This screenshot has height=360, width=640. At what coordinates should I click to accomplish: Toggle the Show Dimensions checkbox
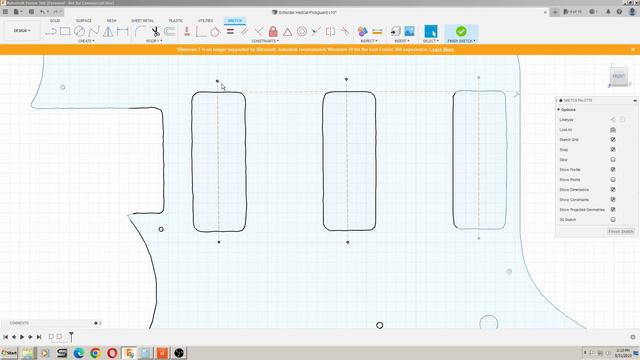613,189
